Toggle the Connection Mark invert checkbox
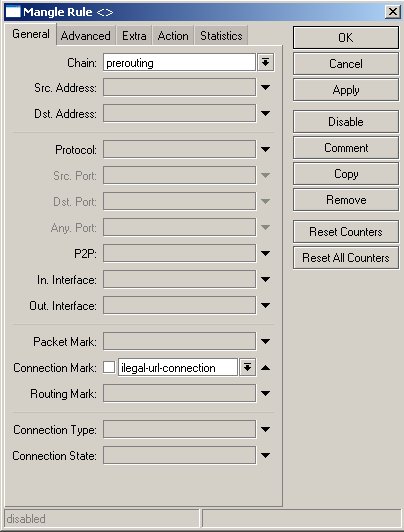404x532 pixels. [x=109, y=367]
